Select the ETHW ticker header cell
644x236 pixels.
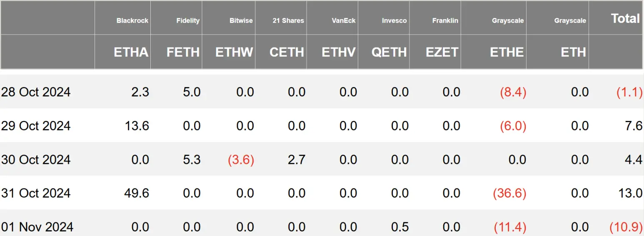[234, 52]
